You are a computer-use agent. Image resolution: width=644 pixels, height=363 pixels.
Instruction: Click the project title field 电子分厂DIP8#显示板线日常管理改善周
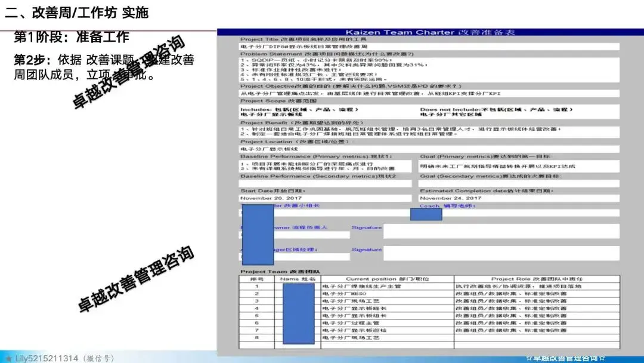(429, 47)
